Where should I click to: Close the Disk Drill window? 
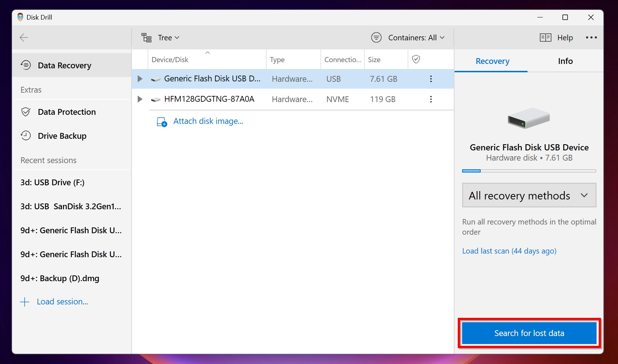pos(591,17)
